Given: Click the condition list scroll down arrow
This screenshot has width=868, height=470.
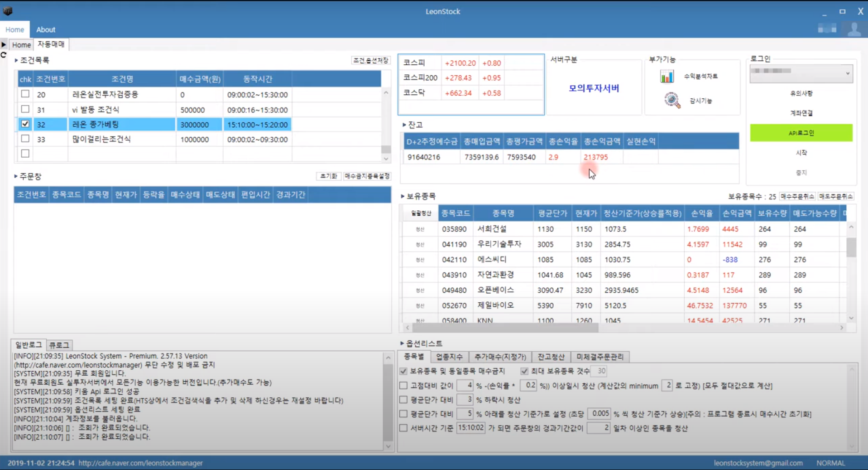Looking at the screenshot, I should 386,159.
